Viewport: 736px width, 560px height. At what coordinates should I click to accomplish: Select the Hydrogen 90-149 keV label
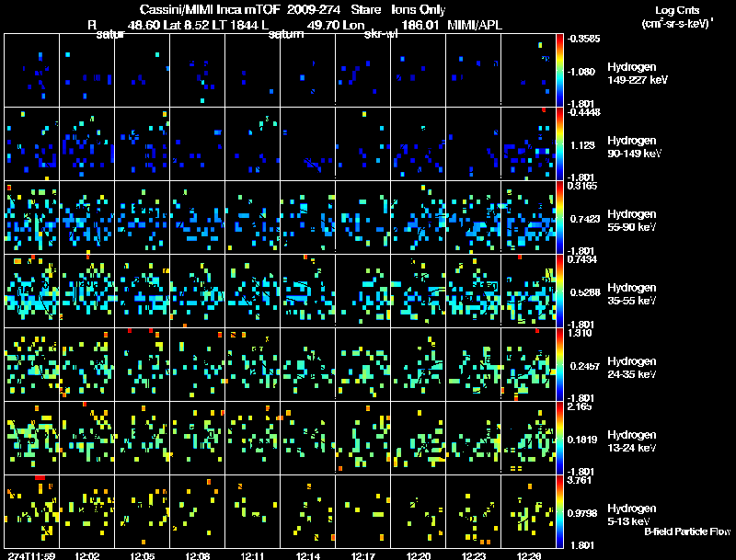631,147
